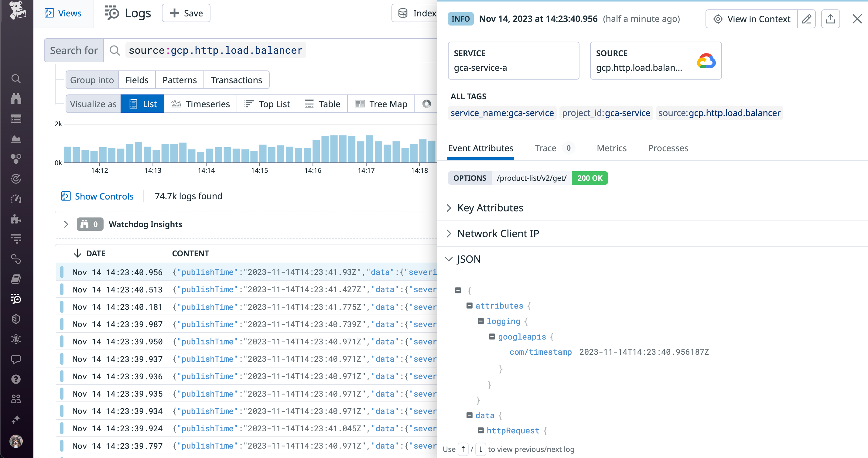
Task: Open the Infrastructure hexagons icon in sidebar
Action: (16, 159)
